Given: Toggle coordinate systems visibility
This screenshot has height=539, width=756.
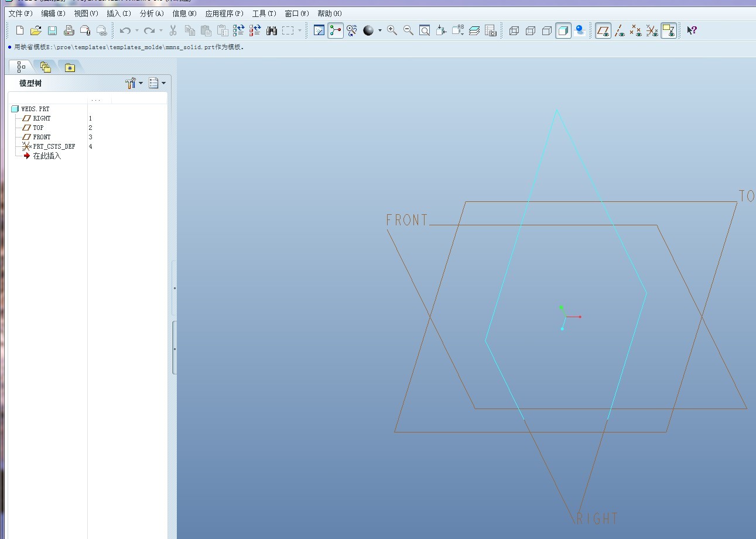Looking at the screenshot, I should click(652, 30).
